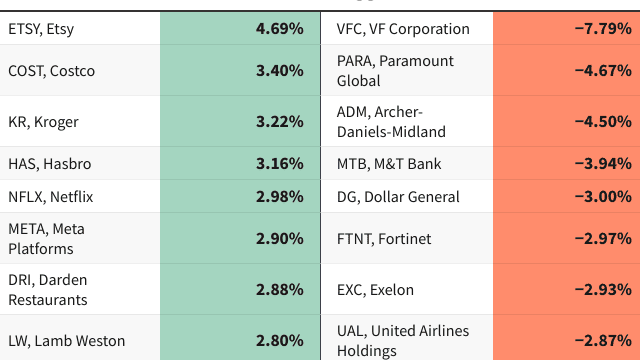Click the HAS, Hasbro row
This screenshot has height=360, width=640.
pyautogui.click(x=160, y=163)
